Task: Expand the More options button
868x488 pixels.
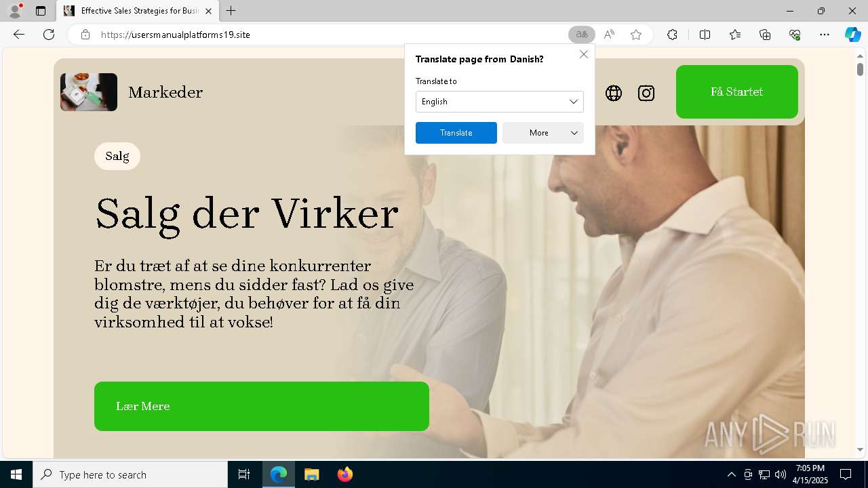Action: pos(543,133)
